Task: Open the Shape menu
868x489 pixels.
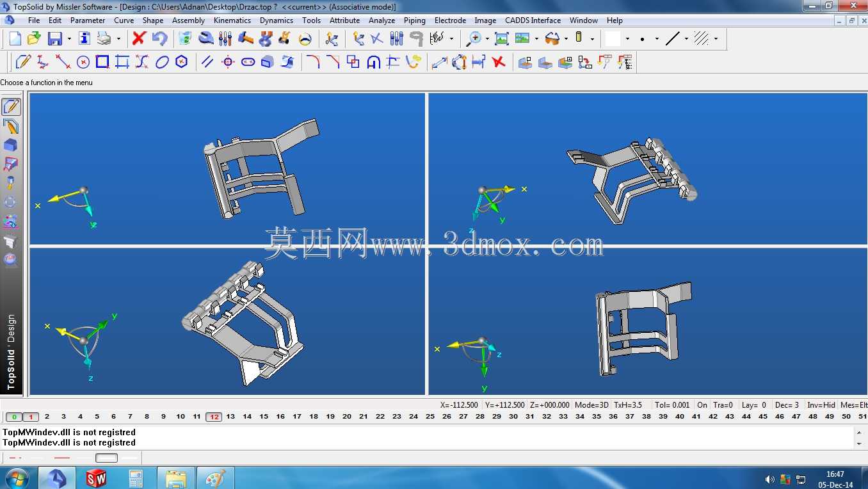Action: [153, 20]
